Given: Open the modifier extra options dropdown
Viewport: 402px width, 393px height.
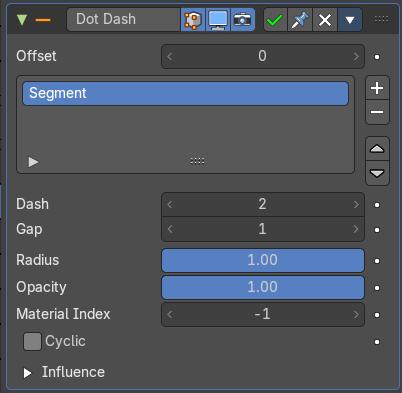Looking at the screenshot, I should click(x=350, y=19).
